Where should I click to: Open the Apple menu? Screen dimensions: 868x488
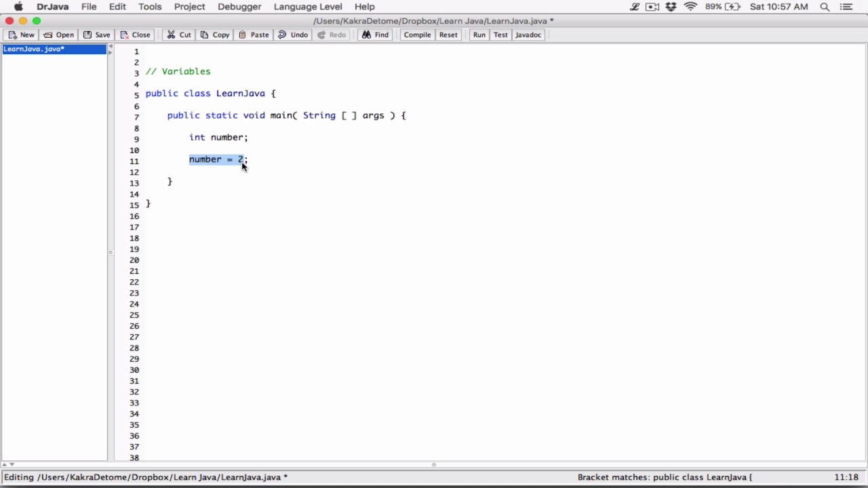click(18, 7)
